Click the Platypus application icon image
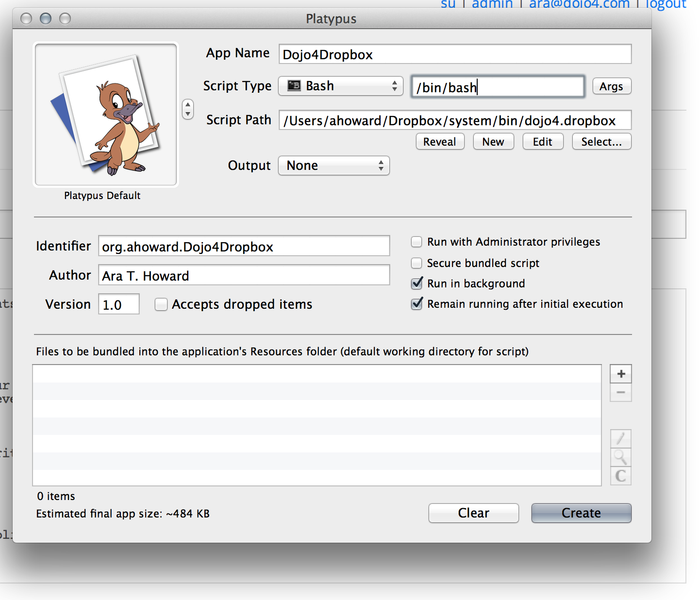The height and width of the screenshot is (600, 700). coord(106,115)
